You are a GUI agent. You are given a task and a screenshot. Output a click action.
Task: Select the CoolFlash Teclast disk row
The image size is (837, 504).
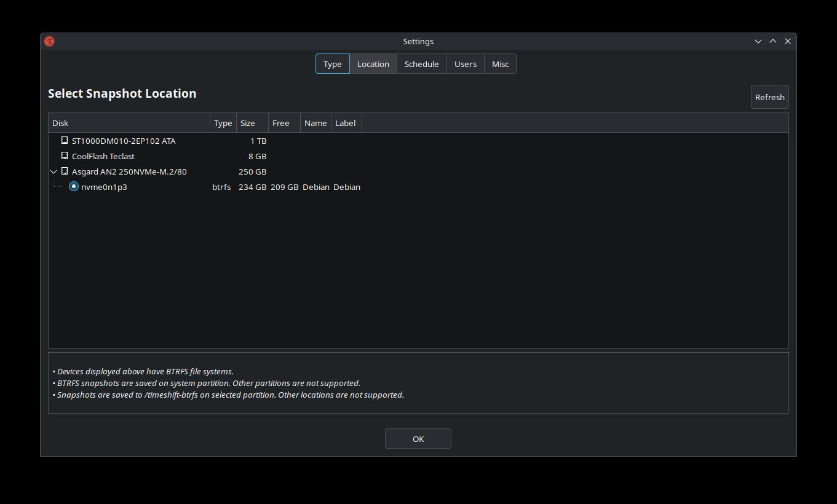pyautogui.click(x=418, y=156)
